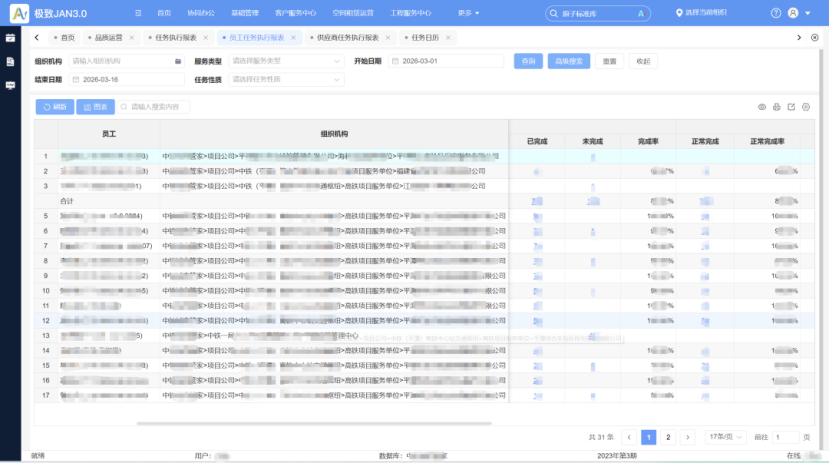Click the 收起 button

[643, 61]
